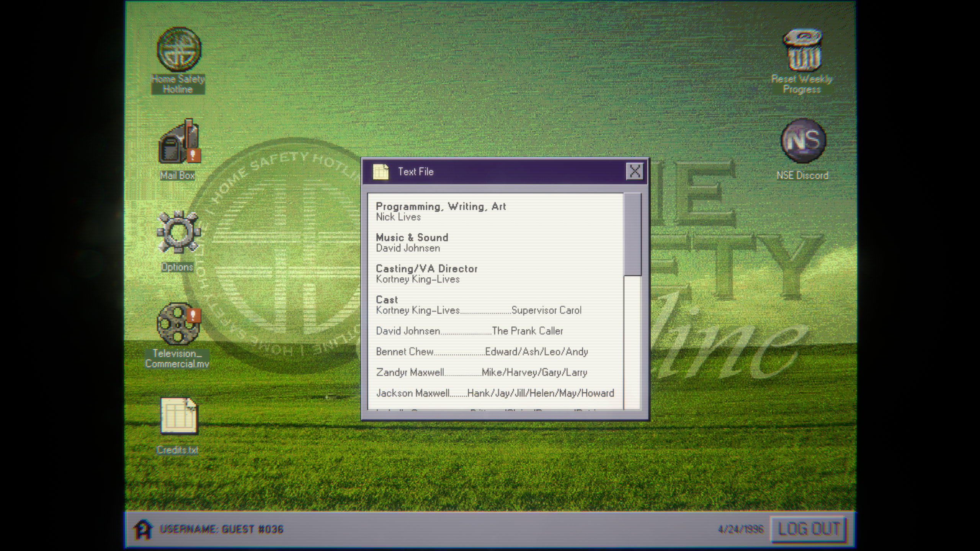The image size is (980, 551).
Task: Open the Home Safety Hotline desktop icon
Action: pos(179,50)
